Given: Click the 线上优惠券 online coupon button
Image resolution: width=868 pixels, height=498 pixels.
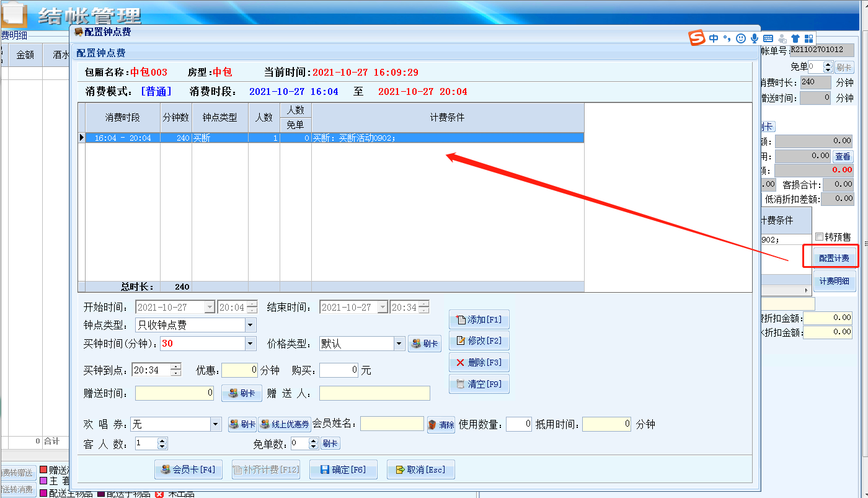Looking at the screenshot, I should point(285,425).
